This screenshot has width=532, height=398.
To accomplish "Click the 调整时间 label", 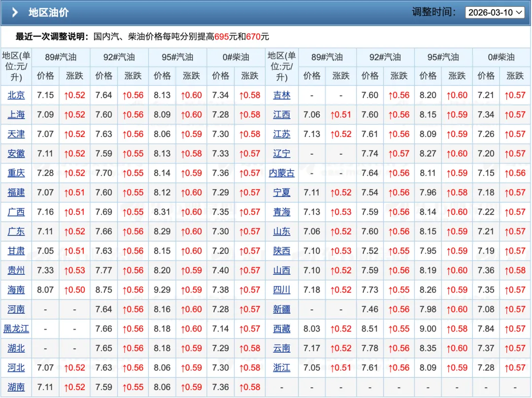I will (x=434, y=12).
